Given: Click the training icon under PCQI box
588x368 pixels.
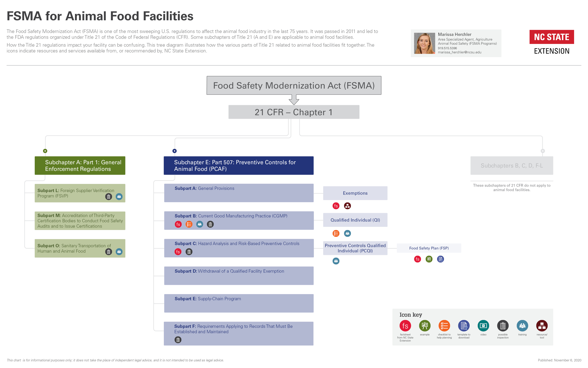Looking at the screenshot, I should [336, 261].
